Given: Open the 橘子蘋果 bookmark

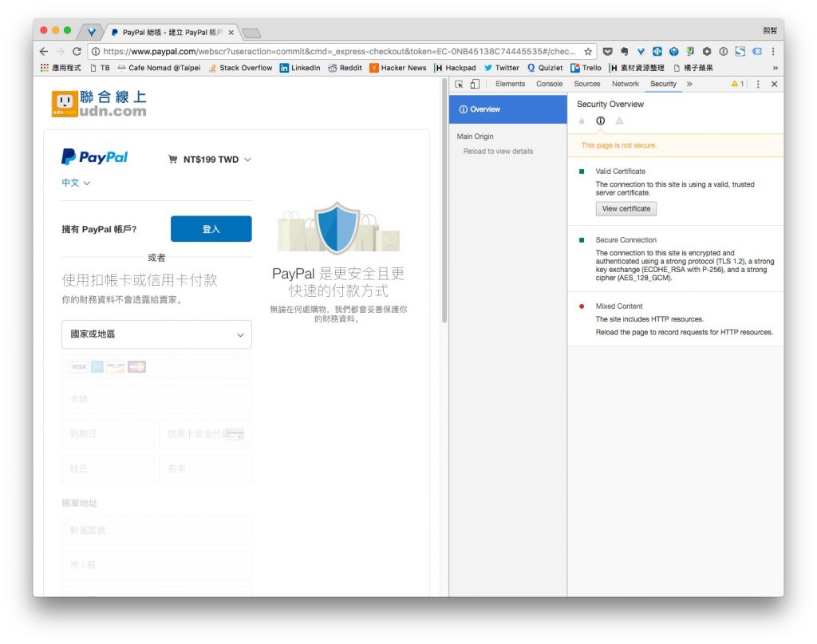Looking at the screenshot, I should click(x=693, y=68).
